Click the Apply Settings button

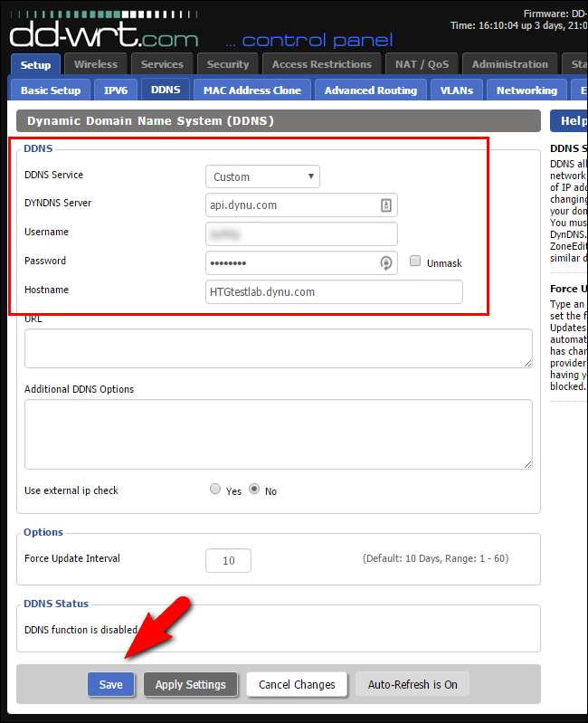click(190, 685)
